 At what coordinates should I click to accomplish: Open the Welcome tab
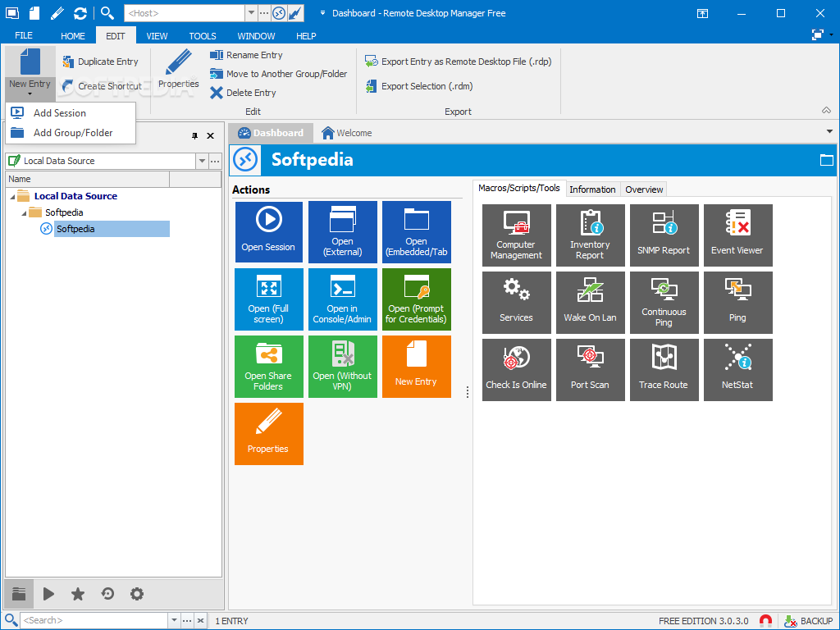point(347,133)
